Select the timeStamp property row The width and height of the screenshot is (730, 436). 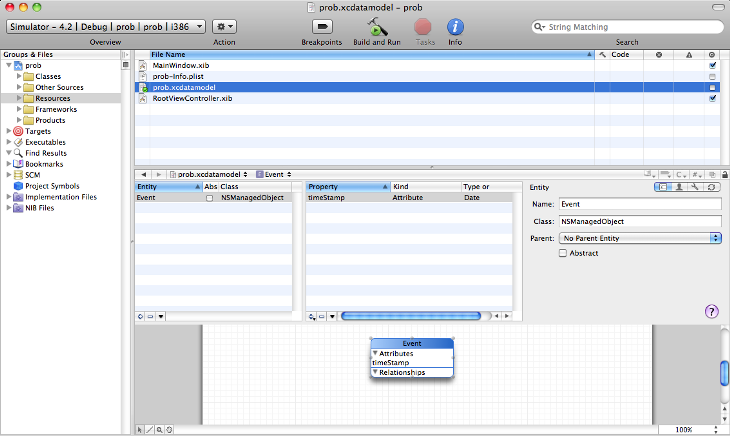pos(409,198)
